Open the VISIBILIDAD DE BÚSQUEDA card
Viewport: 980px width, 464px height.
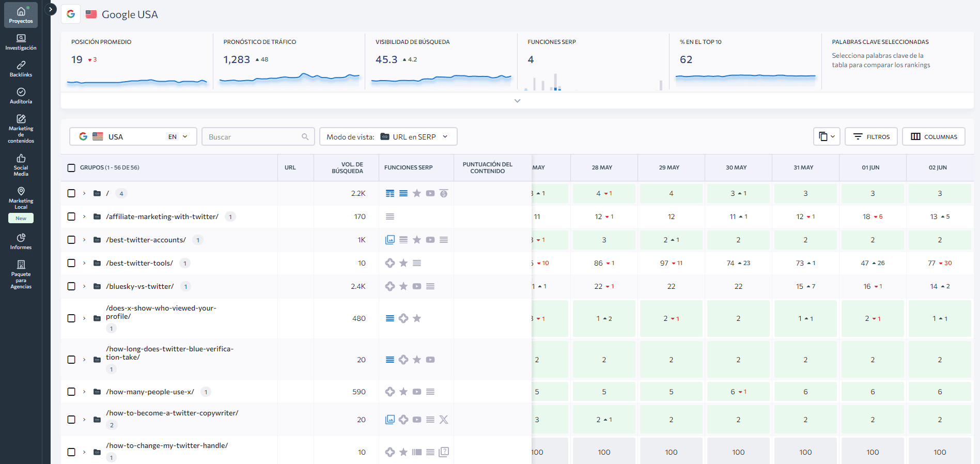441,61
